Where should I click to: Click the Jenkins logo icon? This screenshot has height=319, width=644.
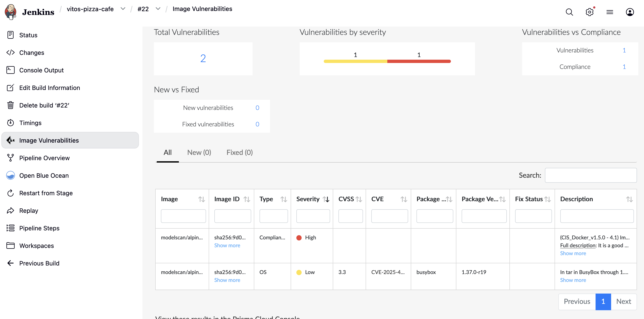tap(11, 12)
